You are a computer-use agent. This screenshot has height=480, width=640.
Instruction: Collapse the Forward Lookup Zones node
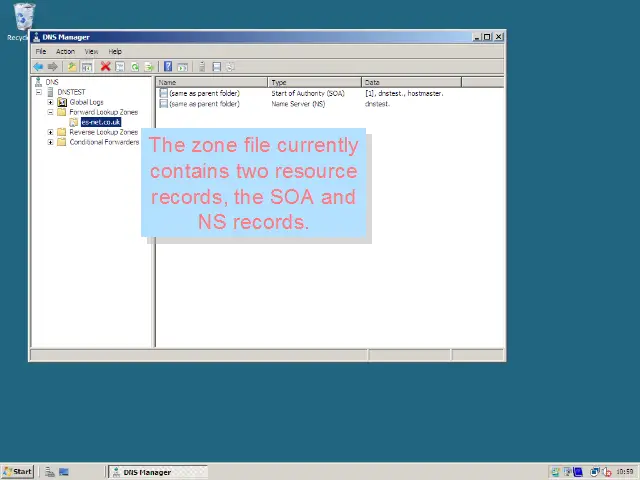[50, 112]
